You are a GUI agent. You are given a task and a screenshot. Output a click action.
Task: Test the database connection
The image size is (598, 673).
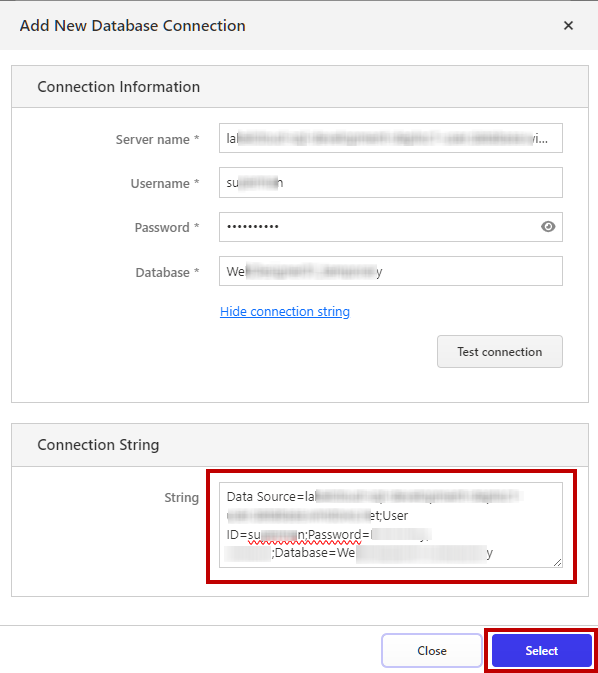[x=500, y=352]
